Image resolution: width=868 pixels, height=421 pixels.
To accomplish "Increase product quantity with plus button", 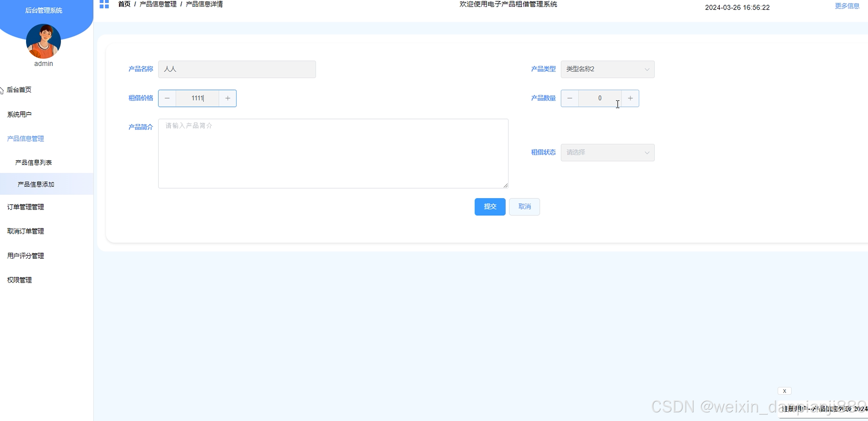I will (630, 99).
